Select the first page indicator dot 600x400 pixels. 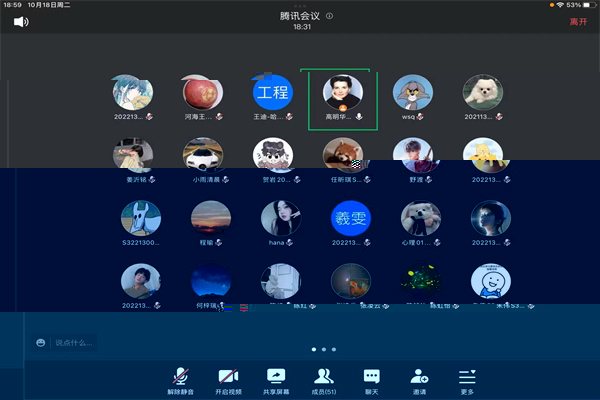point(314,349)
